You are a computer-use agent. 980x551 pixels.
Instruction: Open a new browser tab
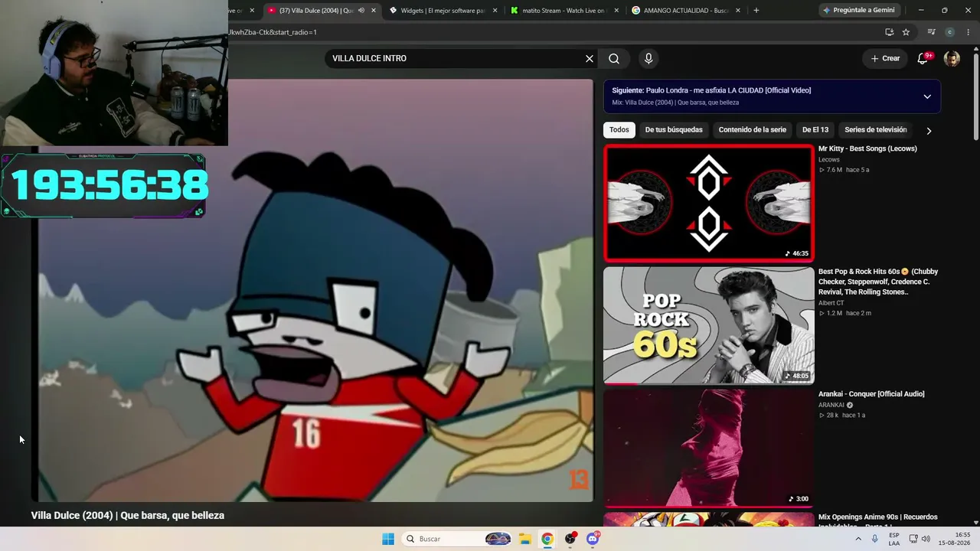[x=756, y=11]
